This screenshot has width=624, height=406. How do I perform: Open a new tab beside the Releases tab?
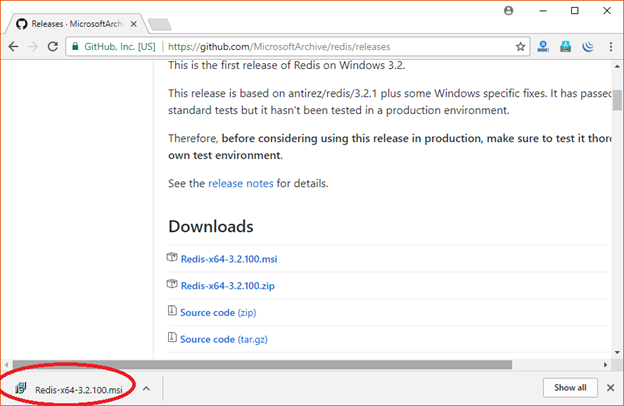pos(159,23)
